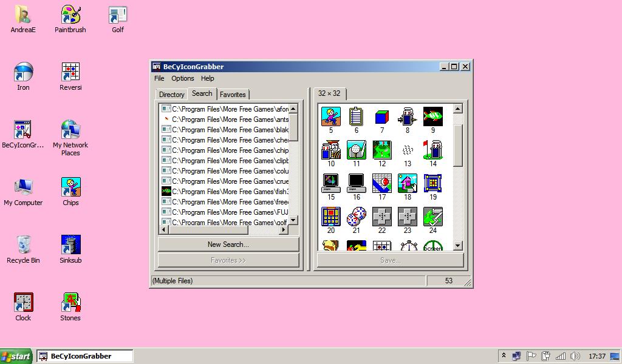Open the File menu
Viewport: 622px width, 364px height.
coord(159,78)
